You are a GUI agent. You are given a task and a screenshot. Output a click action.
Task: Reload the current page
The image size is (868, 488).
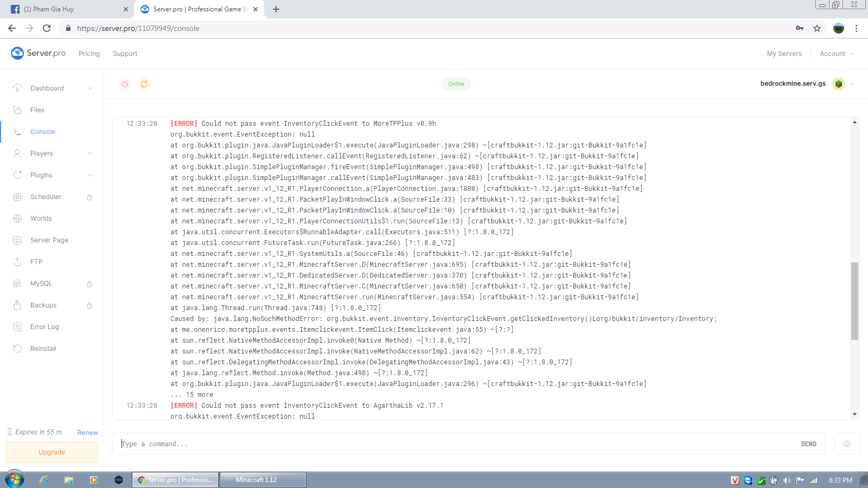tap(47, 28)
